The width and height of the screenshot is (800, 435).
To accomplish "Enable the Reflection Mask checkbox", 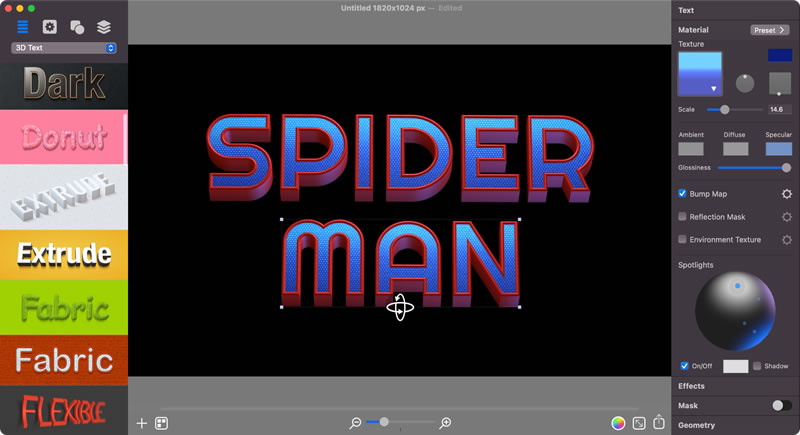I will tap(682, 217).
